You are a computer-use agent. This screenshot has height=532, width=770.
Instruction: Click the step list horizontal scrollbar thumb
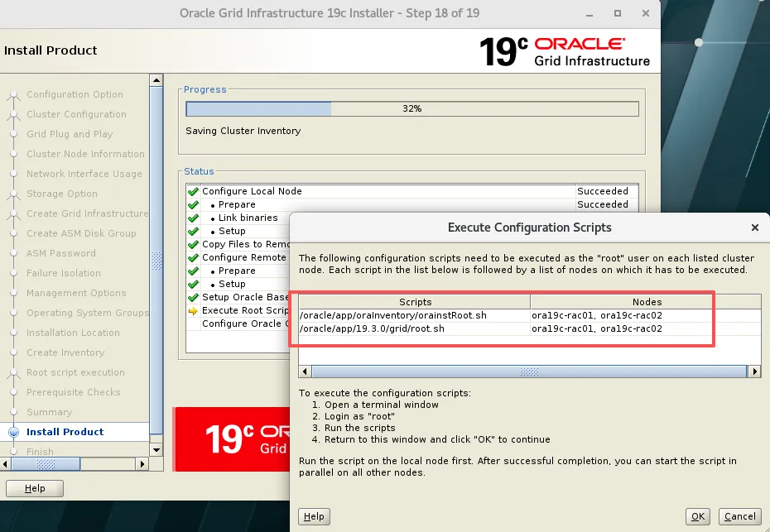pos(46,463)
